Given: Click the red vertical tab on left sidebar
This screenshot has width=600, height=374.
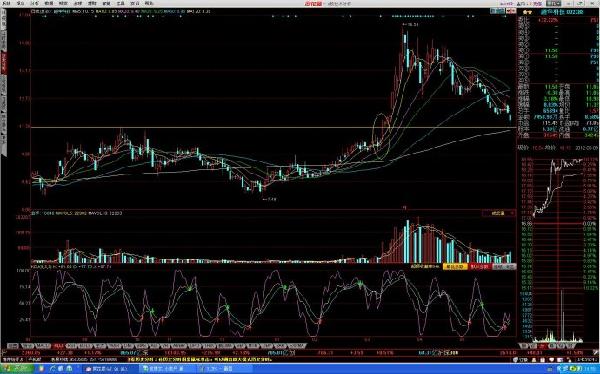Looking at the screenshot, I should (x=4, y=62).
